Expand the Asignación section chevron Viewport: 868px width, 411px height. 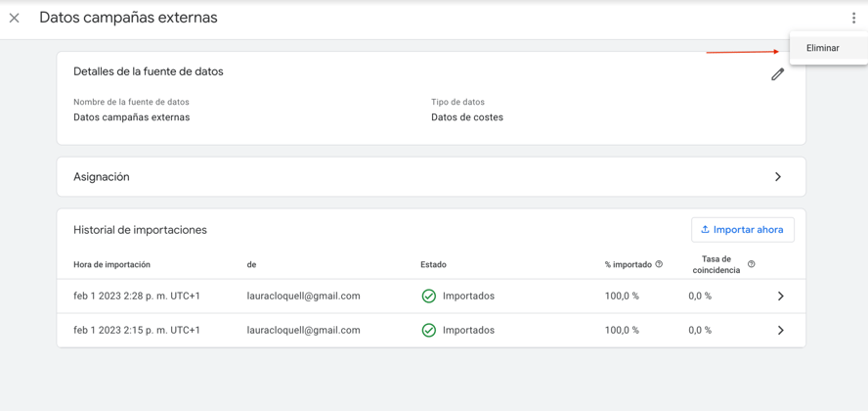click(778, 177)
